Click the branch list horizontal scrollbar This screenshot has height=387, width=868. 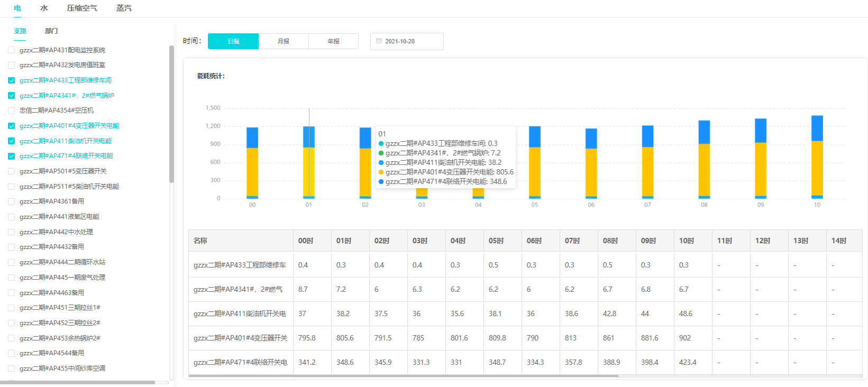pyautogui.click(x=77, y=382)
